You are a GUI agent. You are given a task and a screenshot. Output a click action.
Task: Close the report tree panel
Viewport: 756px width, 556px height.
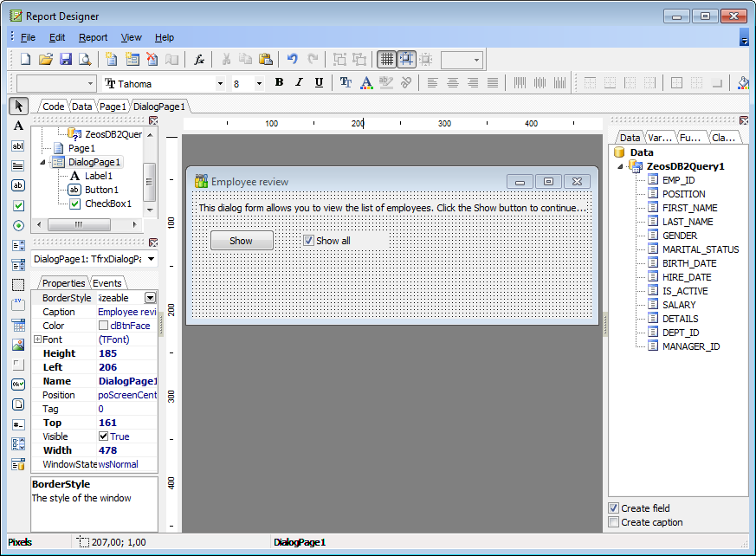(153, 120)
